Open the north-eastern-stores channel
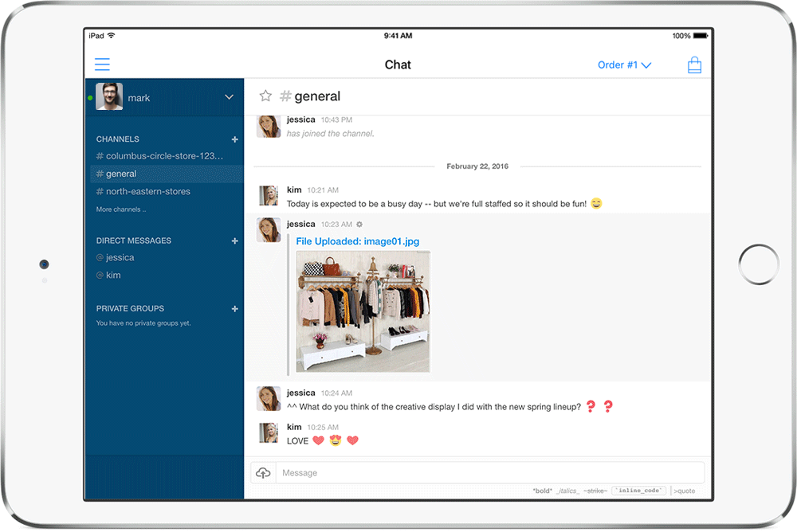Screen dimensions: 797x532 pyautogui.click(x=143, y=192)
